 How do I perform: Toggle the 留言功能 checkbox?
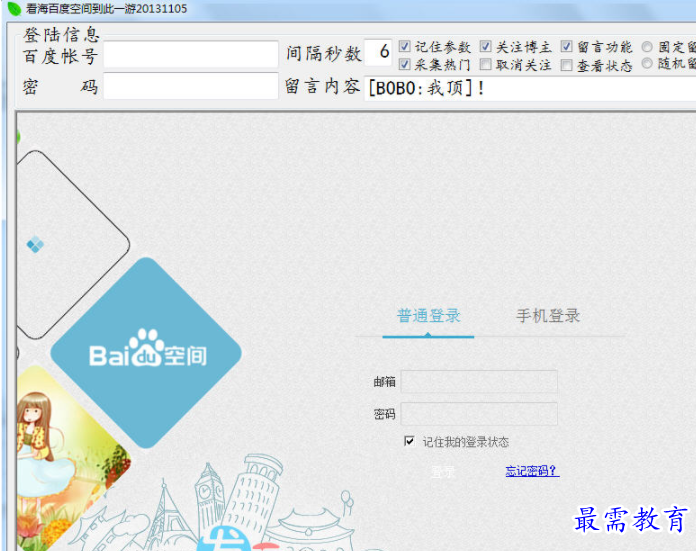[x=566, y=46]
